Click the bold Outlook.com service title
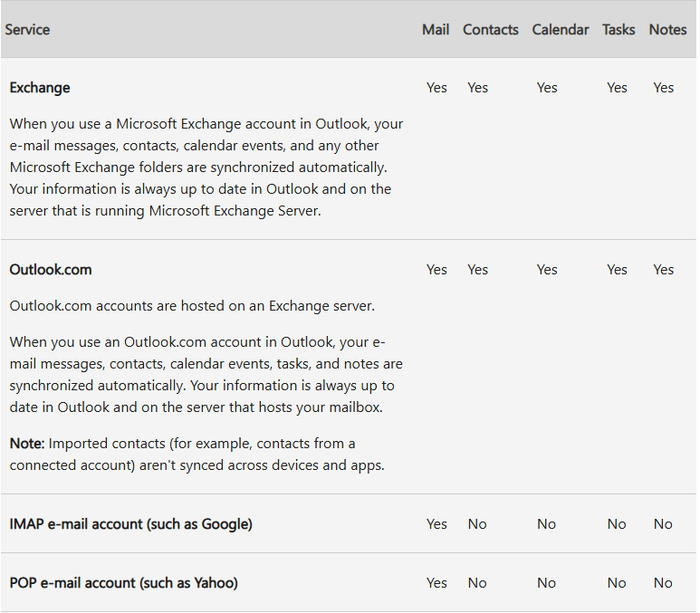The image size is (700, 613). [x=51, y=270]
